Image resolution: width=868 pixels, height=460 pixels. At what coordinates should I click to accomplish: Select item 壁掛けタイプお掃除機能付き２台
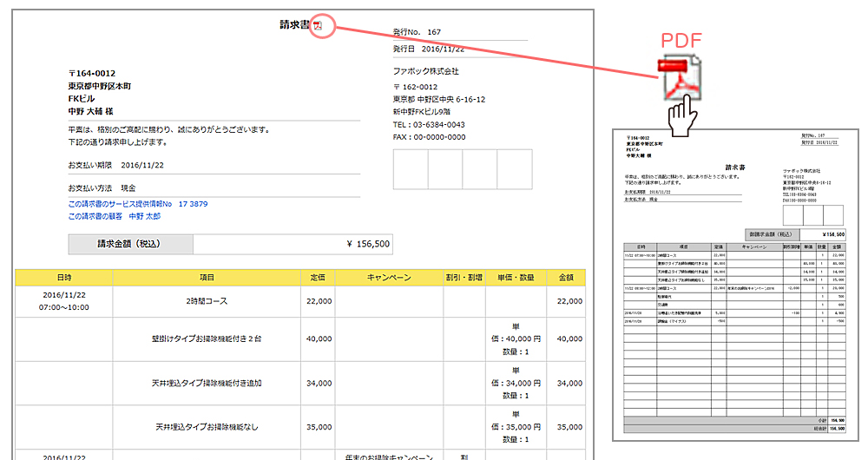tap(207, 338)
